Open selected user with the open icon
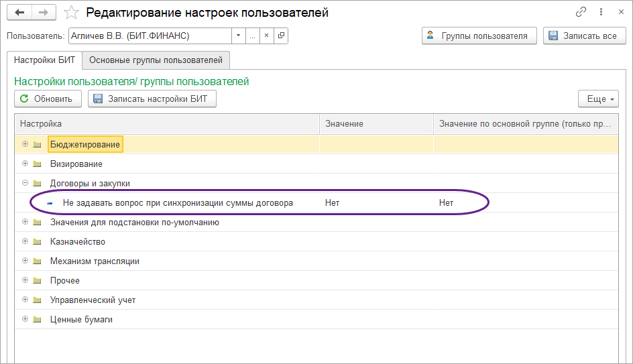This screenshot has width=633, height=364. [x=281, y=36]
